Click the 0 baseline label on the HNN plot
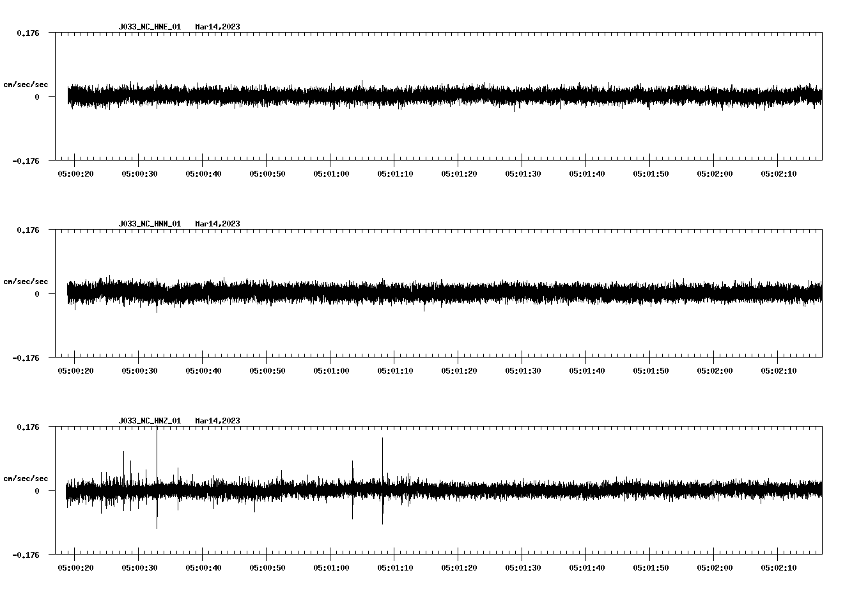The height and width of the screenshot is (591, 868). (37, 294)
